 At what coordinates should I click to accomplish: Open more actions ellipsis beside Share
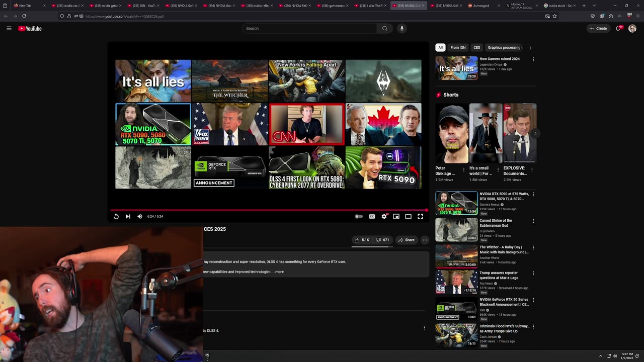pyautogui.click(x=425, y=240)
